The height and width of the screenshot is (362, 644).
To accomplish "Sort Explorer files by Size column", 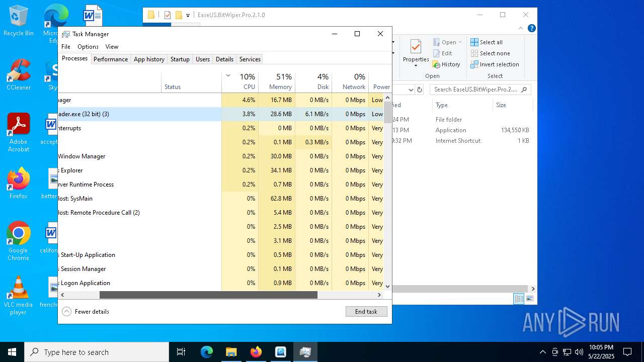I will (x=512, y=105).
